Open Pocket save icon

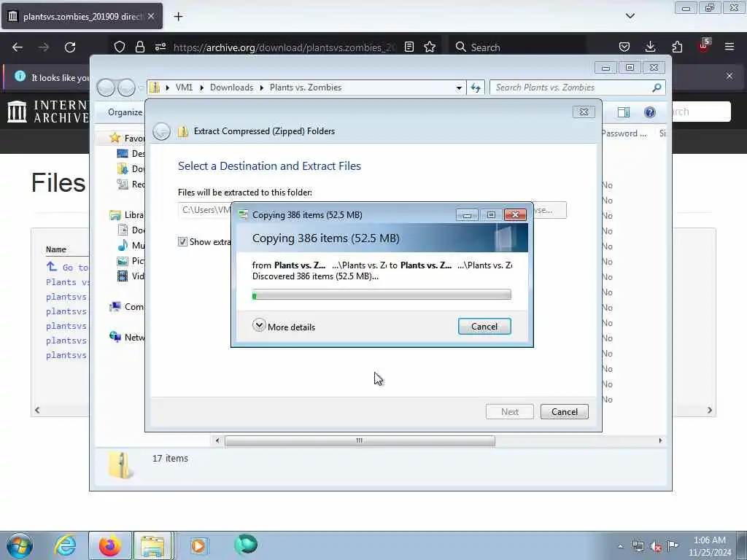pyautogui.click(x=624, y=47)
